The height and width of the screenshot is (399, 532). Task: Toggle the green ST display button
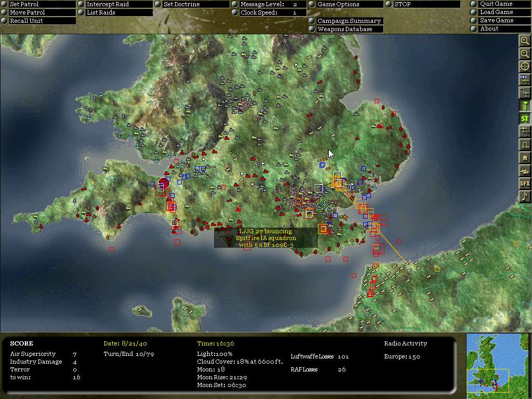[525, 118]
